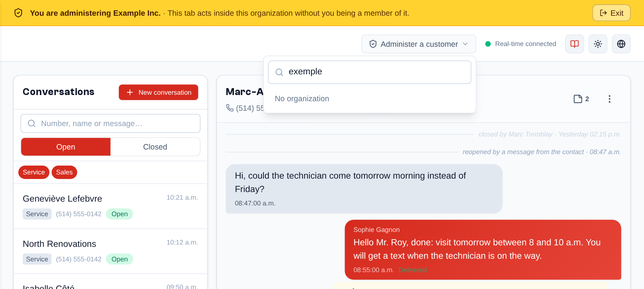Start a New conversation
This screenshot has width=644, height=289.
(159, 92)
